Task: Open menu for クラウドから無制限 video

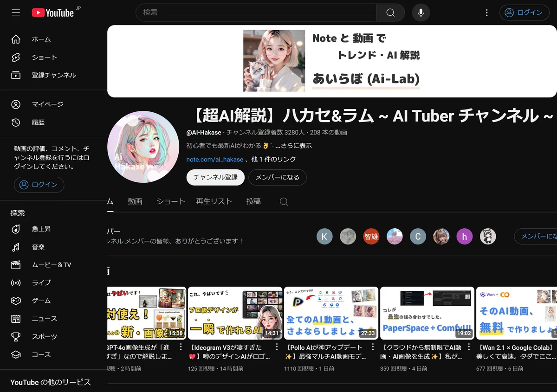Action: (x=469, y=347)
